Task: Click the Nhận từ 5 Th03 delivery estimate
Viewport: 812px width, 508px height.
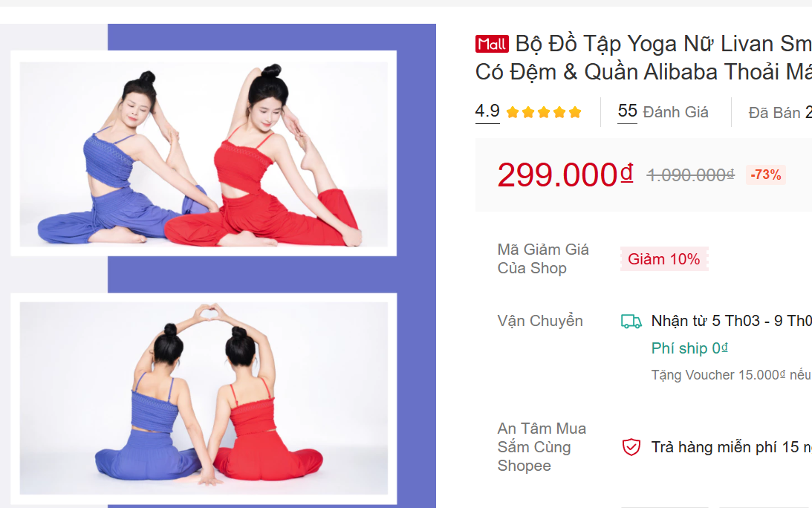Action: (731, 321)
